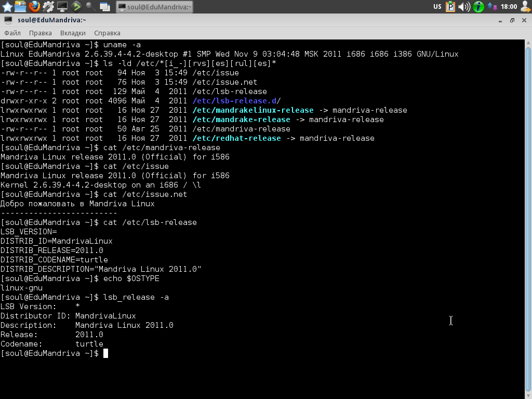The image size is (532, 399).
Task: Open the Правка menu
Action: pos(41,33)
